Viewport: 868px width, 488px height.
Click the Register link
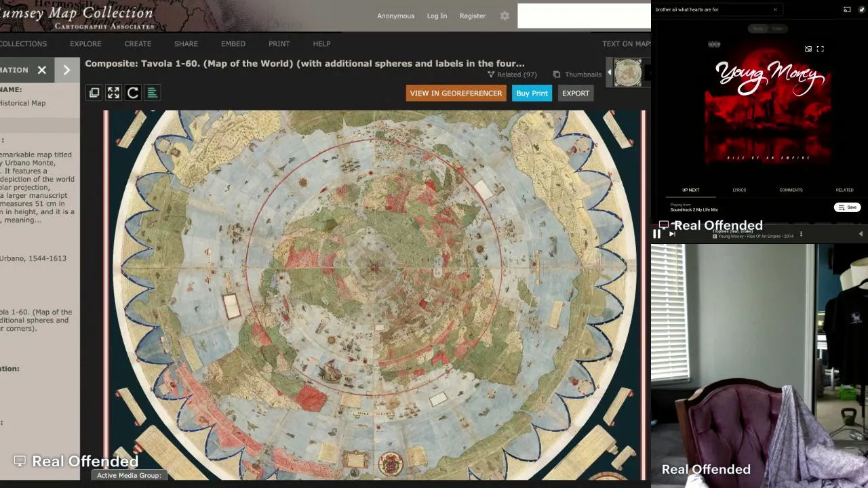tap(473, 16)
